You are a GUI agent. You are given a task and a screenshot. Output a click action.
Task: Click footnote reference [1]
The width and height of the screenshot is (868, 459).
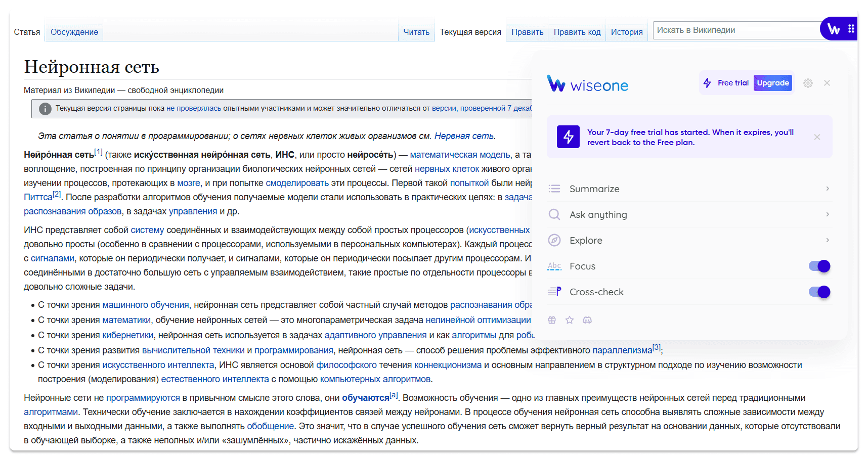(x=98, y=152)
